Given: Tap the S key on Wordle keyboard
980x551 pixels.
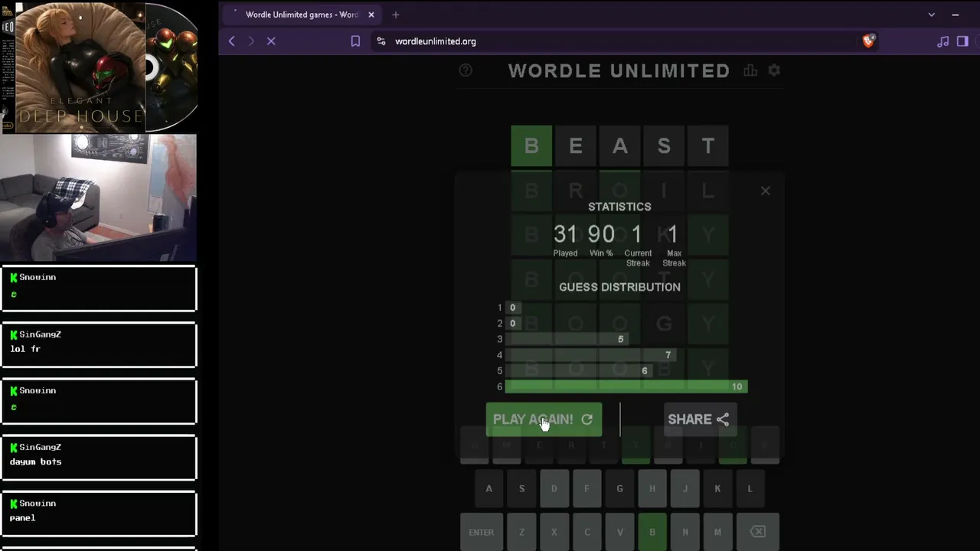Looking at the screenshot, I should point(521,488).
